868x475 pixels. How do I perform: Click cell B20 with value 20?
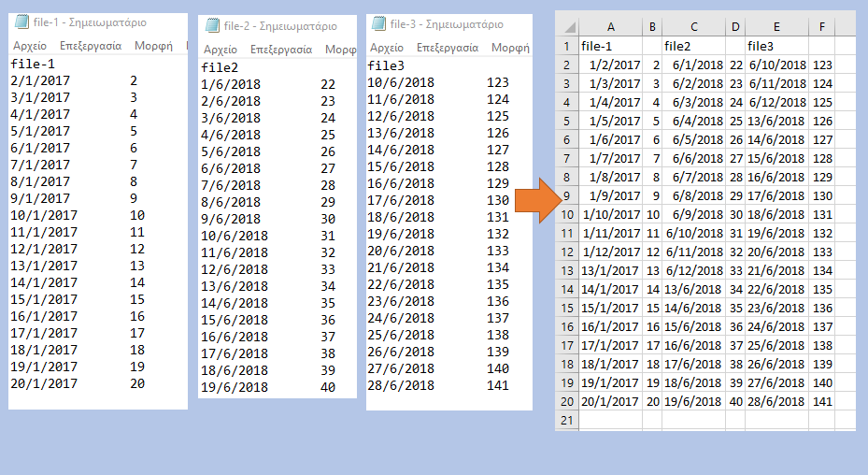[x=652, y=401]
